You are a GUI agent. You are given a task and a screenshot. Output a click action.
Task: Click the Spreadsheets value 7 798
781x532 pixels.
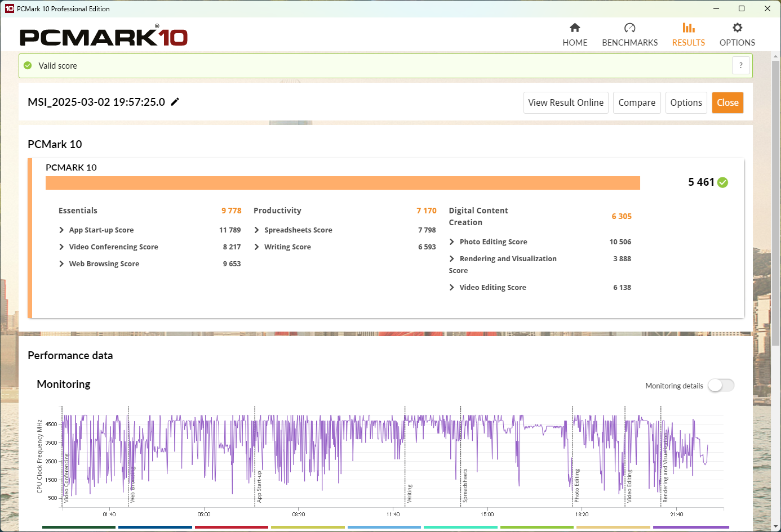[x=427, y=230]
